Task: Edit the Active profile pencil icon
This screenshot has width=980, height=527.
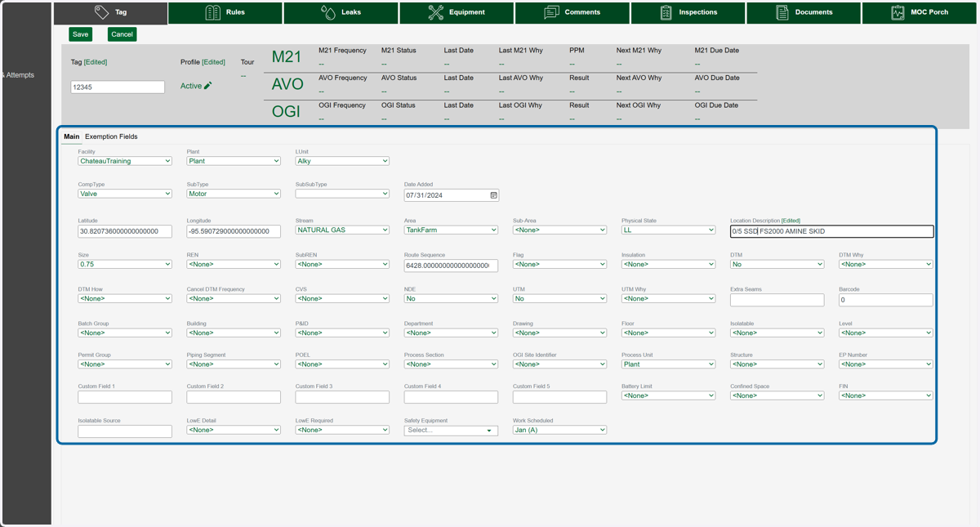Action: point(207,86)
